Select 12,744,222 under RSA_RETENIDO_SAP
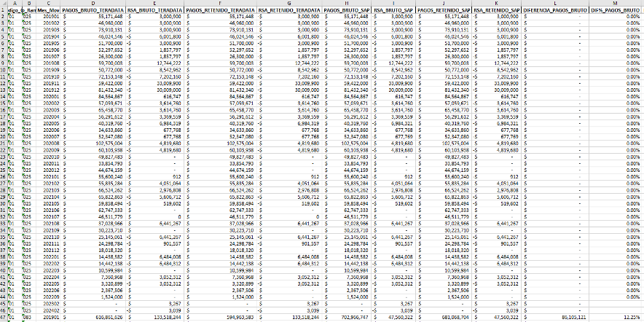 click(x=497, y=63)
